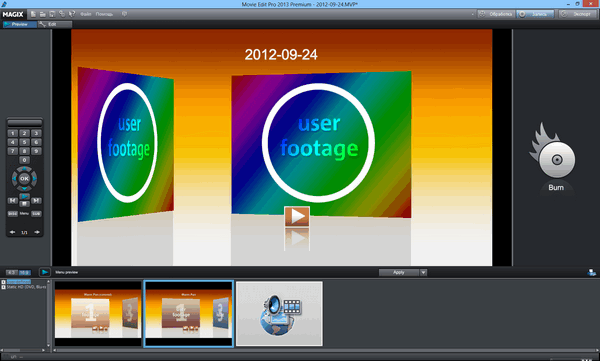Click the 2012-09-24 menu title
The height and width of the screenshot is (361, 600).
click(281, 54)
